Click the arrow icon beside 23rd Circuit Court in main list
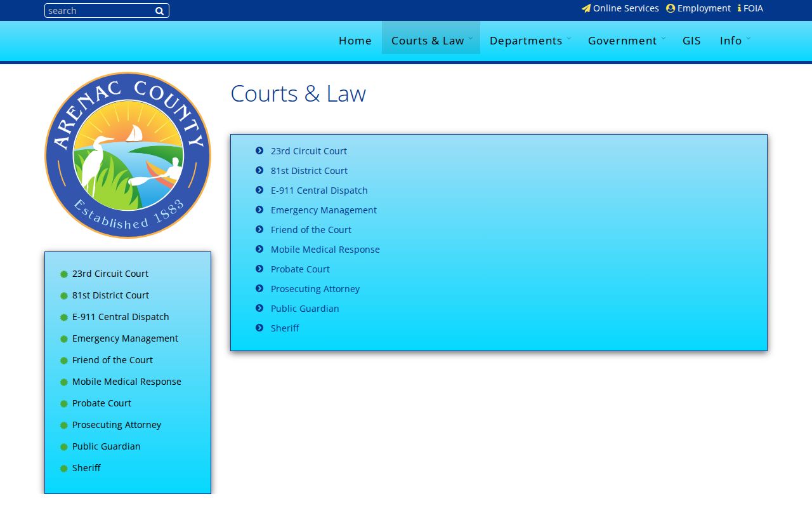 259,150
